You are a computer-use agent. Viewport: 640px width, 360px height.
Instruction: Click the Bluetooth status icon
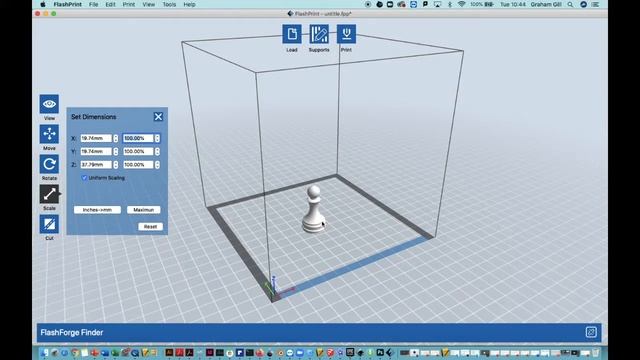coord(450,4)
